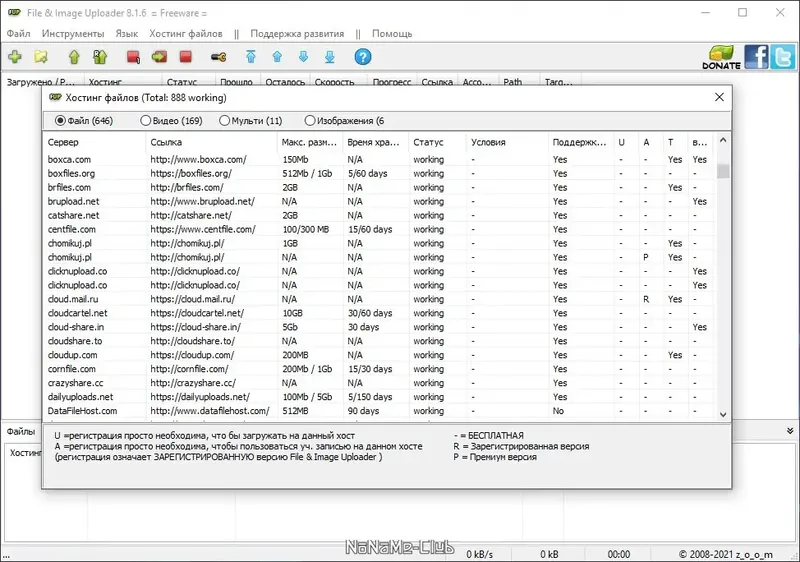The image size is (800, 562).
Task: Open the Файл menu
Action: click(18, 34)
